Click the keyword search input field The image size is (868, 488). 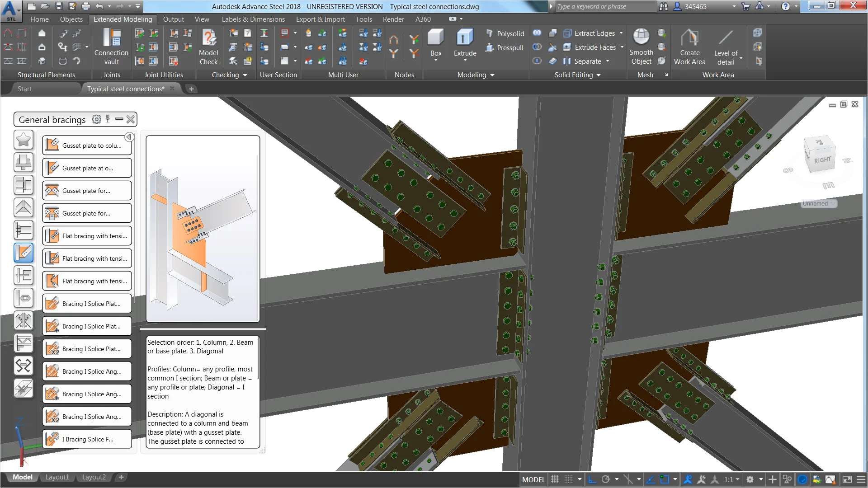click(x=604, y=6)
